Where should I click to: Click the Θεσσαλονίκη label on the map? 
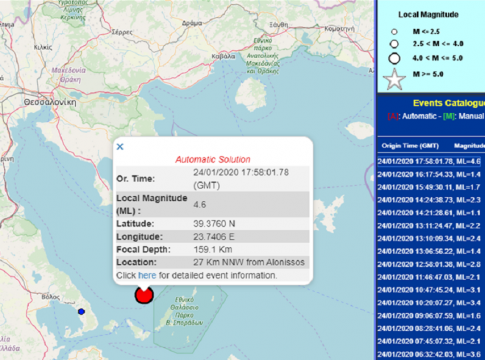click(x=50, y=102)
